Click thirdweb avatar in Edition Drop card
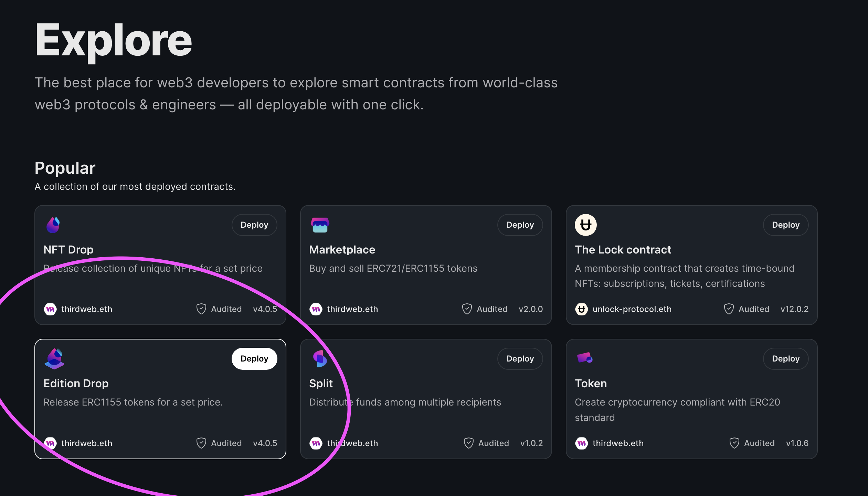868x496 pixels. tap(50, 443)
